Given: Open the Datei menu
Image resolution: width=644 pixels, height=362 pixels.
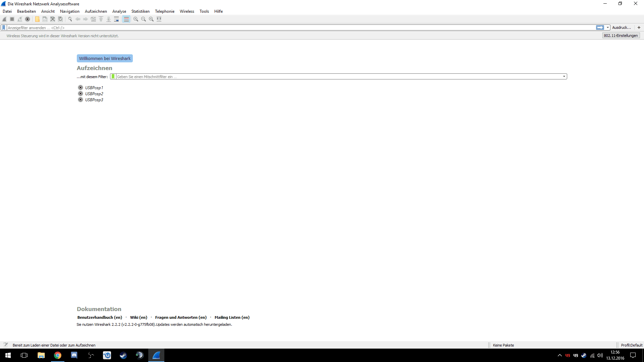Looking at the screenshot, I should (x=7, y=11).
